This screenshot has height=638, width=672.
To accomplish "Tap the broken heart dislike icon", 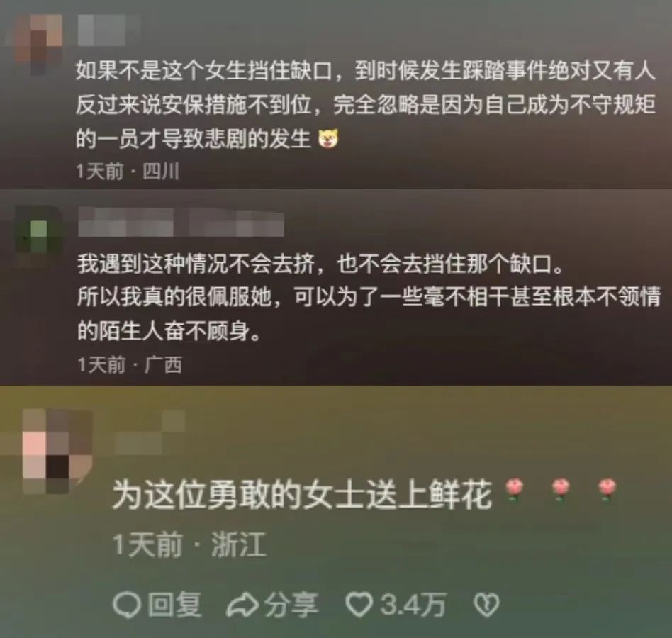I will click(486, 605).
